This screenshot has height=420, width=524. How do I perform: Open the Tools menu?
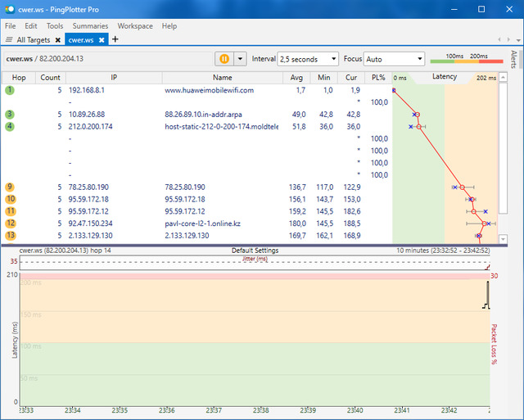click(55, 25)
